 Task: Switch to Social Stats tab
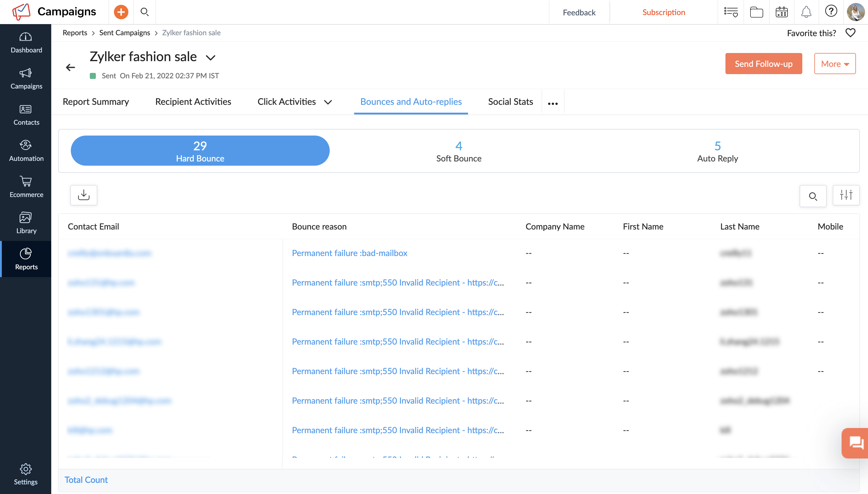[x=510, y=102]
